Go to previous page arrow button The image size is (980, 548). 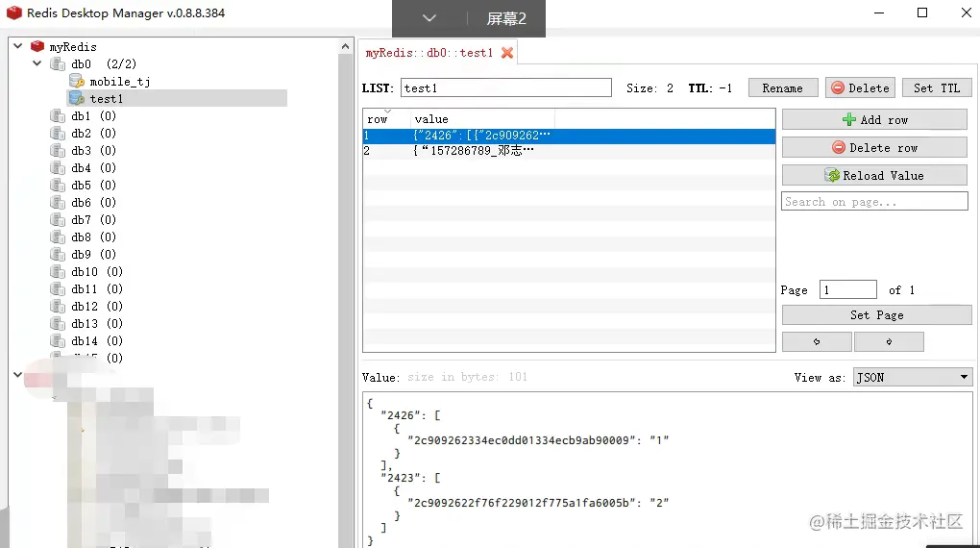pyautogui.click(x=817, y=341)
